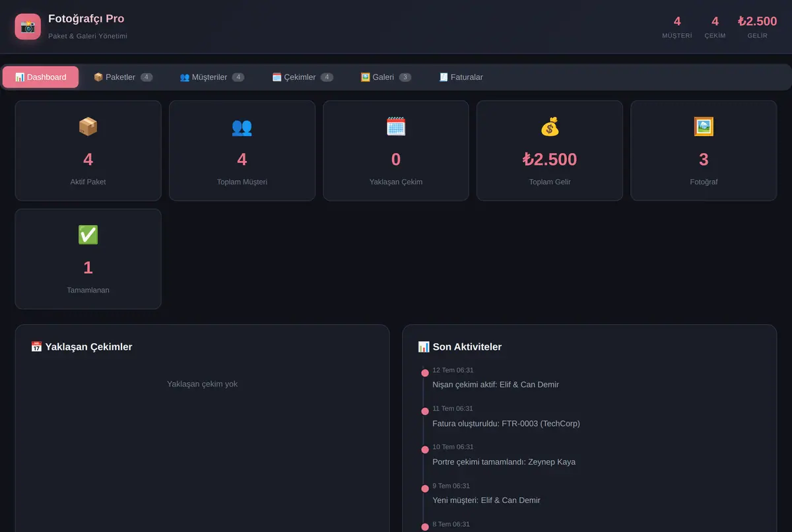Click activity 'Nişan çekimi aktif: Elif & Can Demir'

(496, 384)
